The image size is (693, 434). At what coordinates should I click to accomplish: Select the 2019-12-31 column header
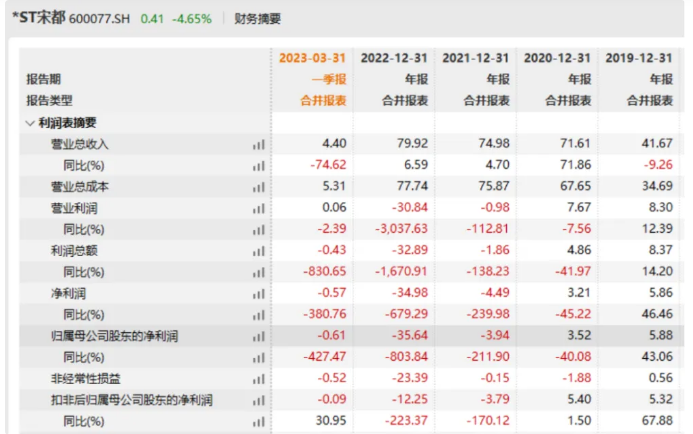coord(639,58)
